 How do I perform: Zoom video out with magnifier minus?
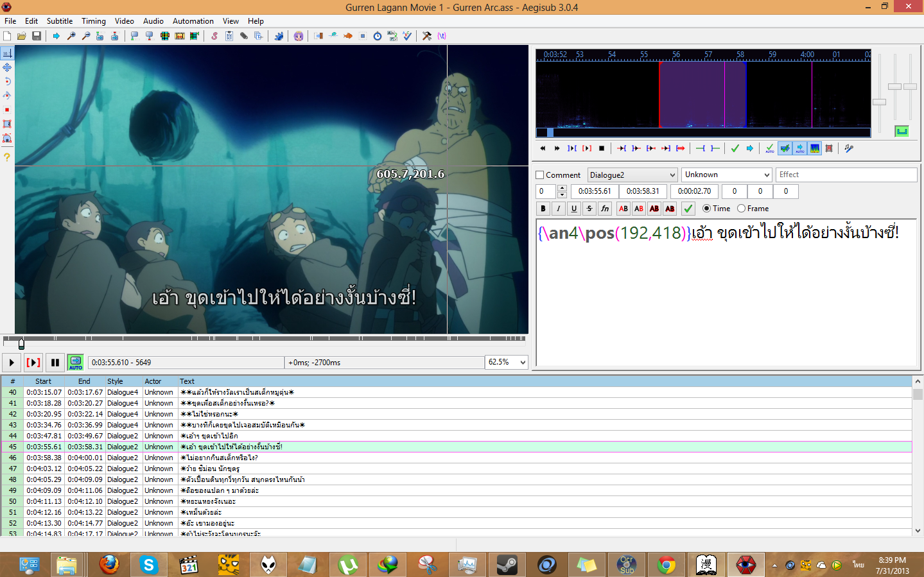86,36
